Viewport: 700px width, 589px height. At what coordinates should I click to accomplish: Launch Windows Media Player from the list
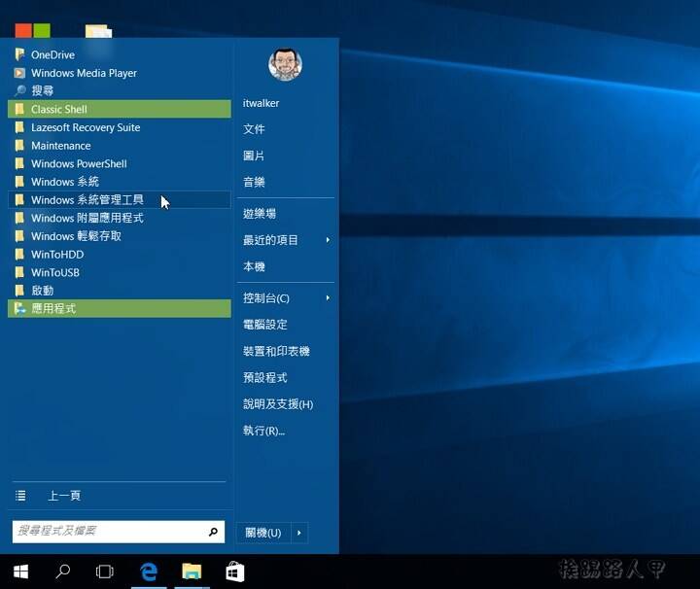pos(120,73)
